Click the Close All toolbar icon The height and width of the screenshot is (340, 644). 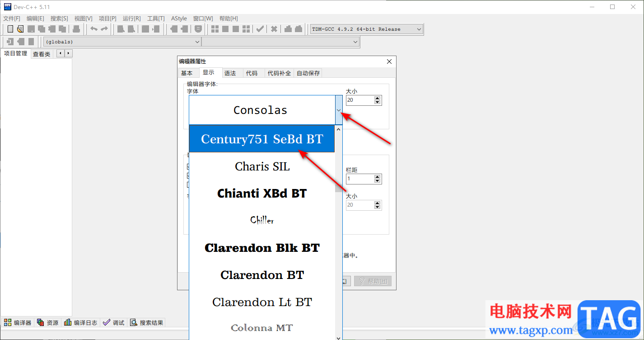point(62,29)
